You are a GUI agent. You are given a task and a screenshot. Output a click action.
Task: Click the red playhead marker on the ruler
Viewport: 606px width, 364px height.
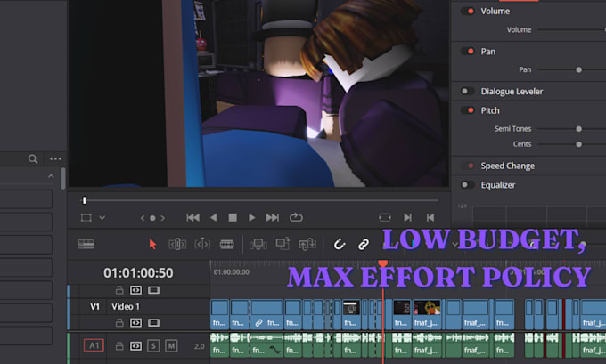pyautogui.click(x=382, y=263)
